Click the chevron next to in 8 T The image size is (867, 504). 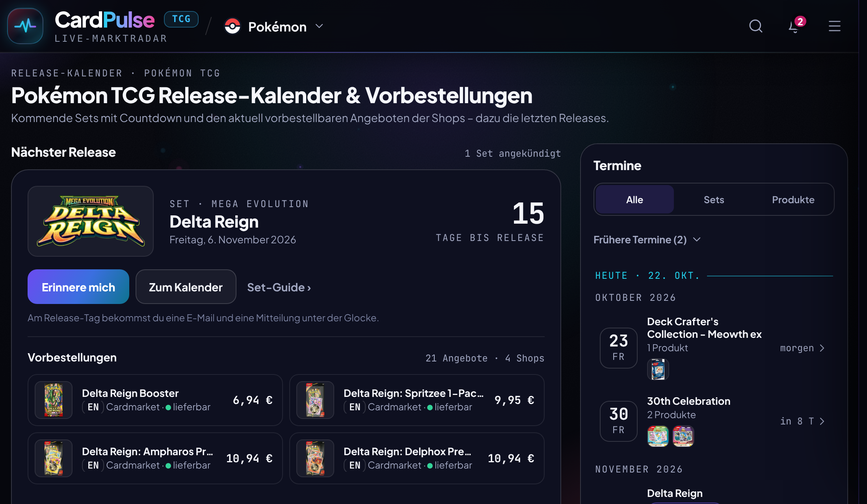pyautogui.click(x=822, y=421)
